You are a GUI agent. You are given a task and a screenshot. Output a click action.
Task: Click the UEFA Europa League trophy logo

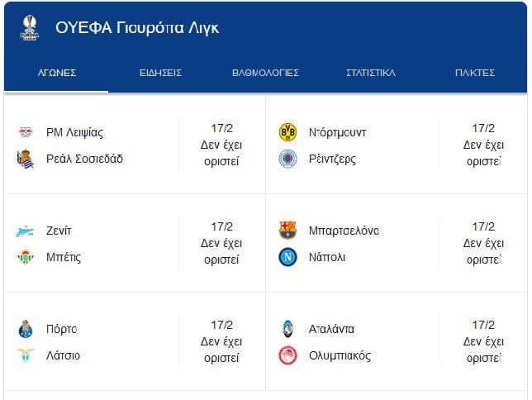[x=30, y=28]
